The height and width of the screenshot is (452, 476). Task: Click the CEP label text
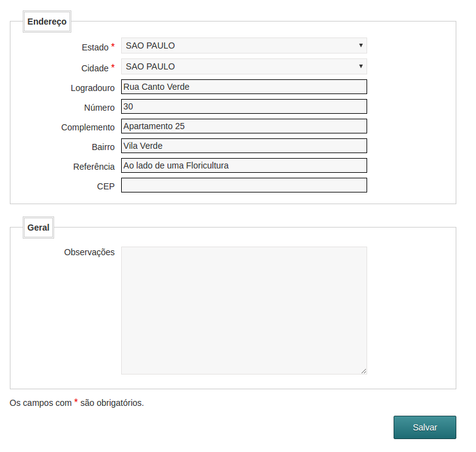click(x=105, y=186)
